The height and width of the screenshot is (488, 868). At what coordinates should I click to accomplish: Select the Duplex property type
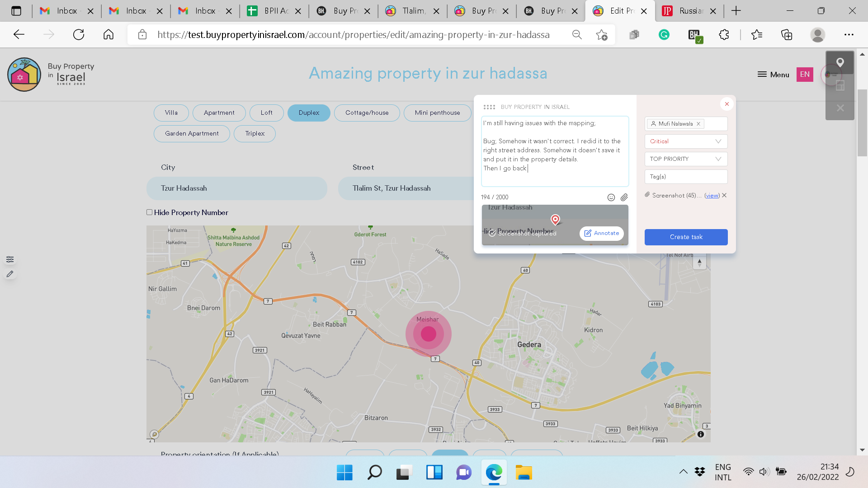(309, 113)
